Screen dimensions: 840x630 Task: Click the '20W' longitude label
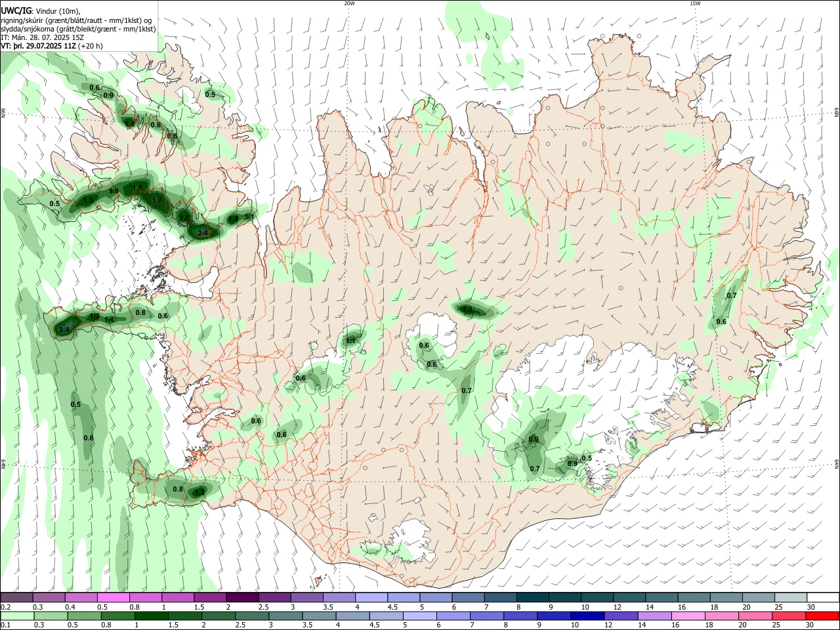pos(349,3)
